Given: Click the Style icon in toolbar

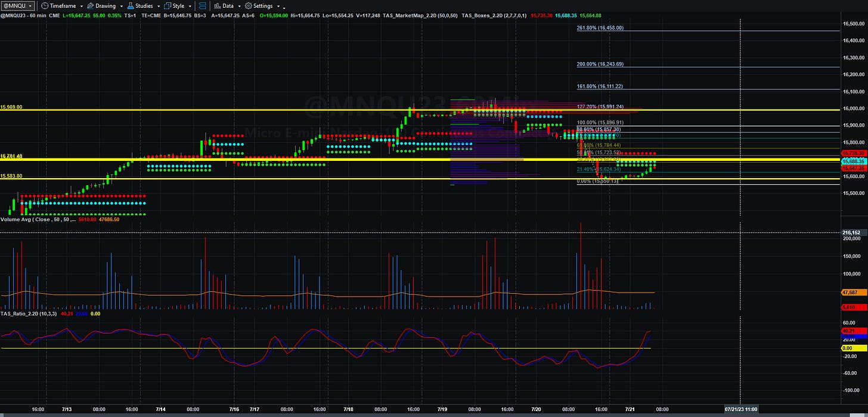Looking at the screenshot, I should tap(168, 6).
